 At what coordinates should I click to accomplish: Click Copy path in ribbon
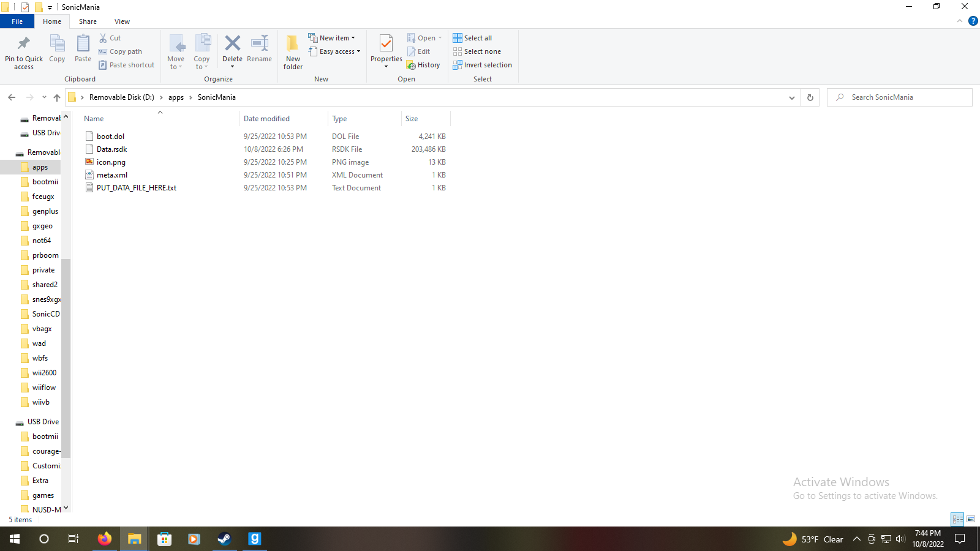[x=121, y=51]
